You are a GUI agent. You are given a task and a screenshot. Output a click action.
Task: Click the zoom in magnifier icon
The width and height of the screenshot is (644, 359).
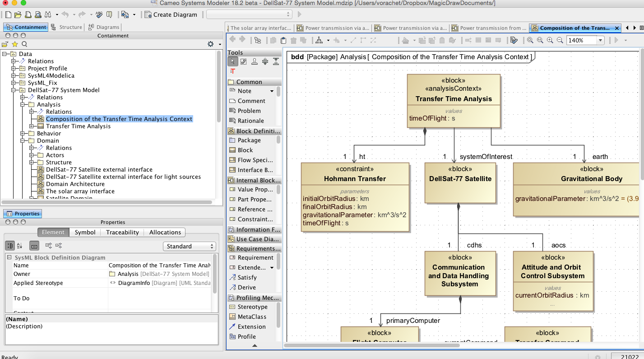click(550, 40)
